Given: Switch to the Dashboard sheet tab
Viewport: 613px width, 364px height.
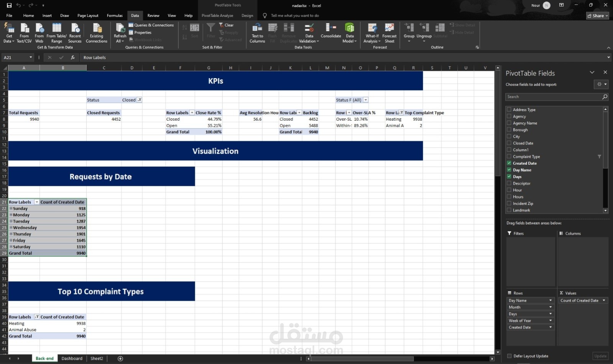Looking at the screenshot, I should coord(72,359).
